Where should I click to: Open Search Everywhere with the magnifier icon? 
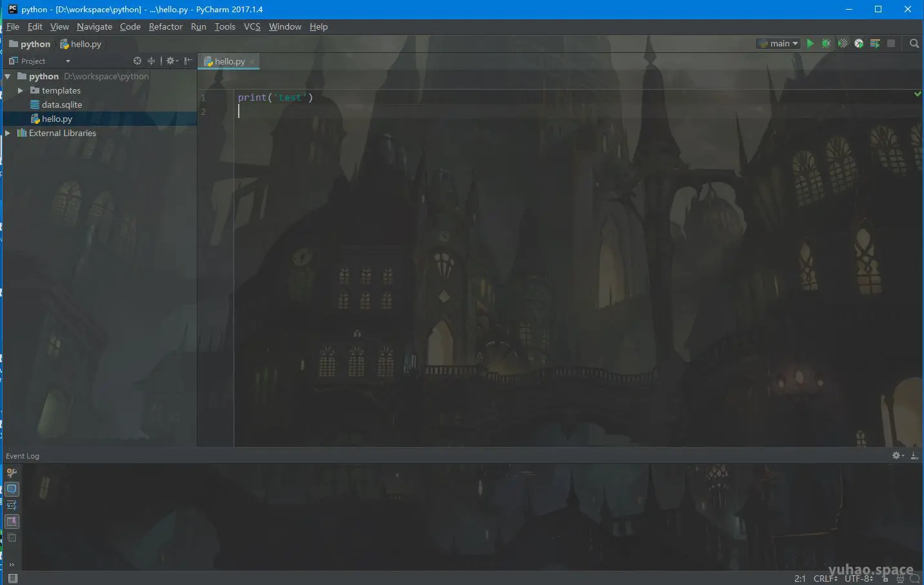(914, 43)
